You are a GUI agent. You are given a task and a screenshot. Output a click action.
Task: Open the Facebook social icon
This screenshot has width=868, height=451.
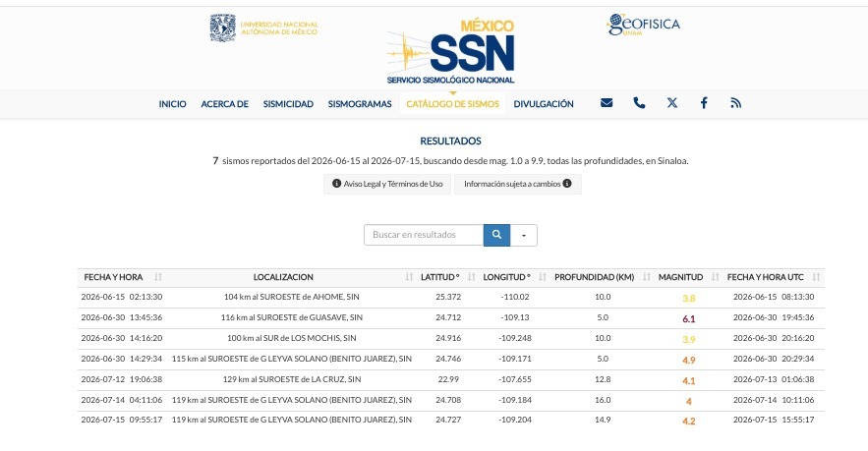tap(704, 103)
